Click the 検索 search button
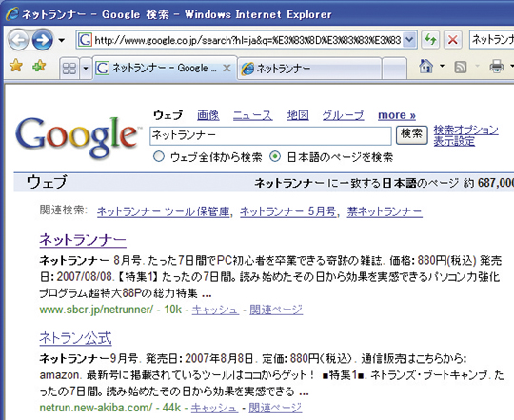Image resolution: width=514 pixels, height=420 pixels. pos(412,134)
